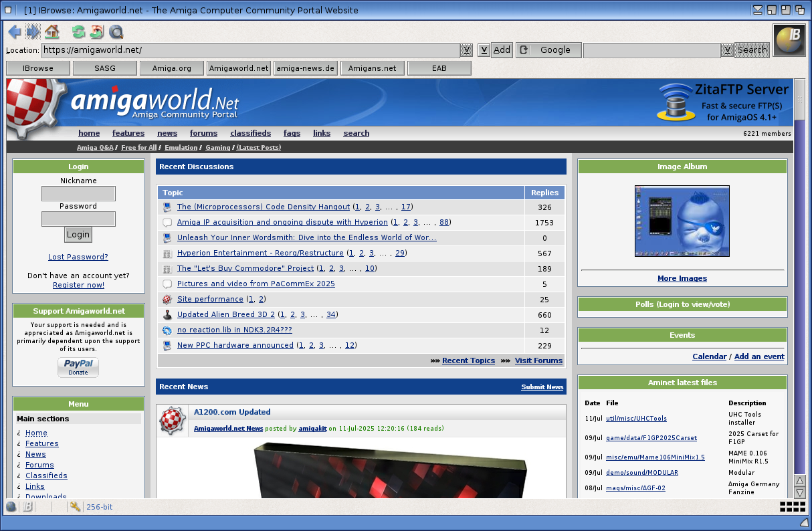Open Pictures and video from PaCommEx 2025
Viewport: 812px width, 531px height.
[x=256, y=284]
